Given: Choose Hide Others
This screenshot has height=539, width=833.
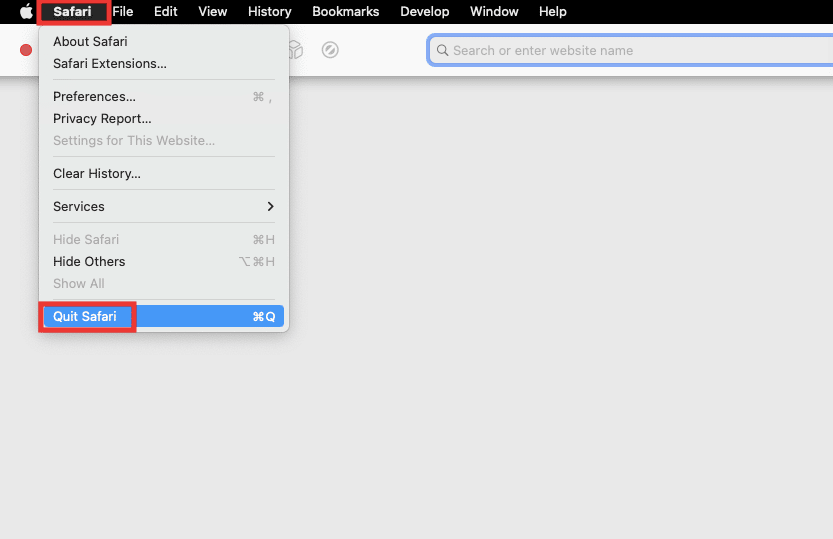Looking at the screenshot, I should (164, 262).
